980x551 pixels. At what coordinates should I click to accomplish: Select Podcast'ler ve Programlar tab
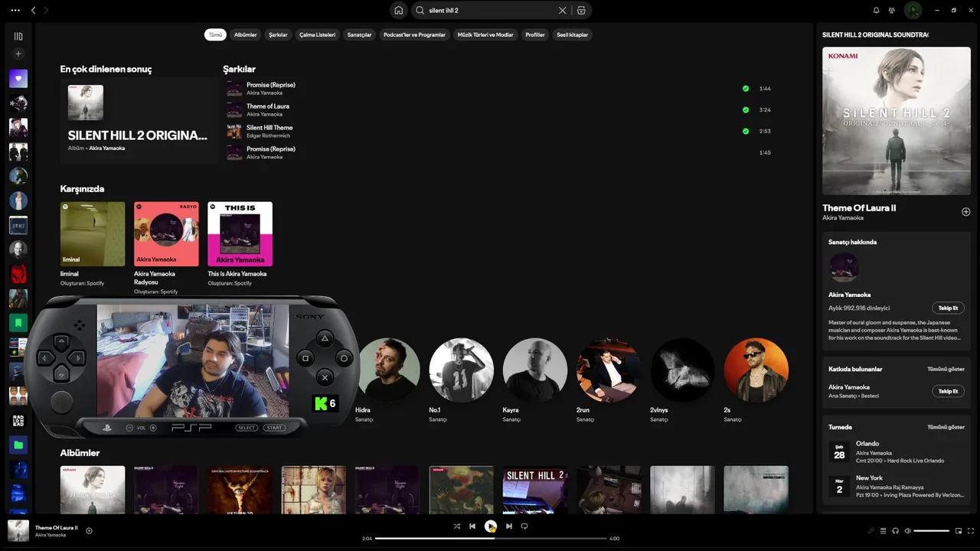click(414, 34)
